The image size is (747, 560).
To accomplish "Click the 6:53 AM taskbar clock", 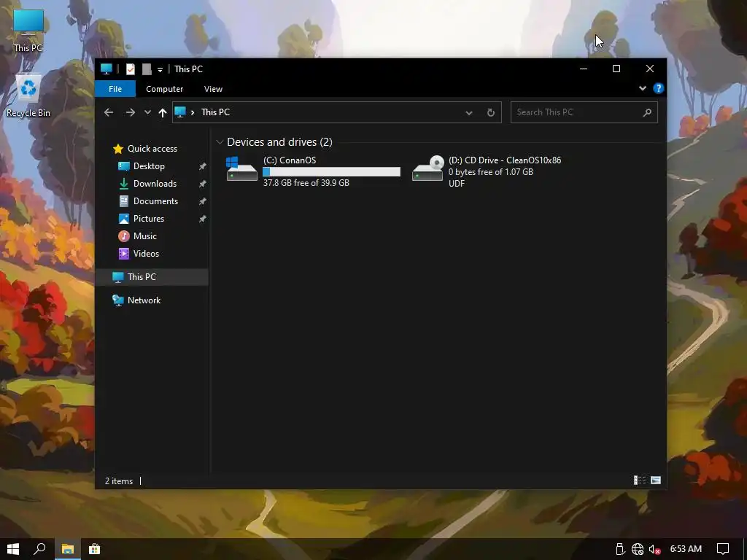I will (686, 549).
